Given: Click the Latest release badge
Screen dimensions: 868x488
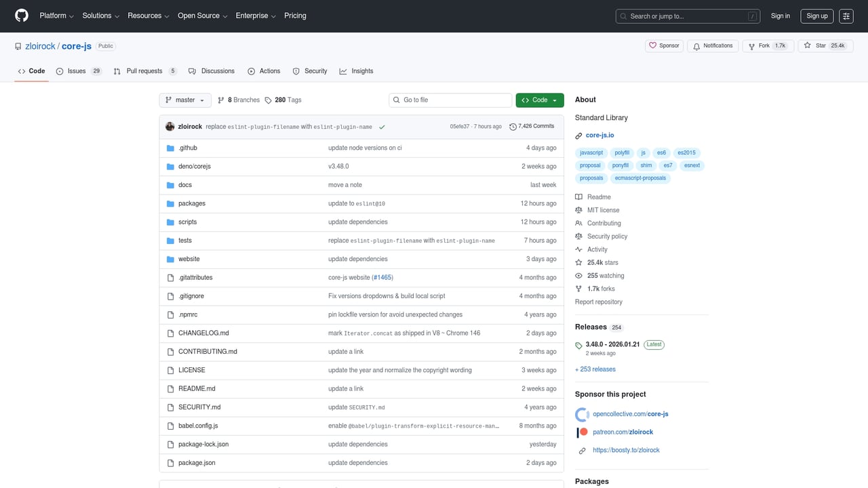Looking at the screenshot, I should pos(653,344).
